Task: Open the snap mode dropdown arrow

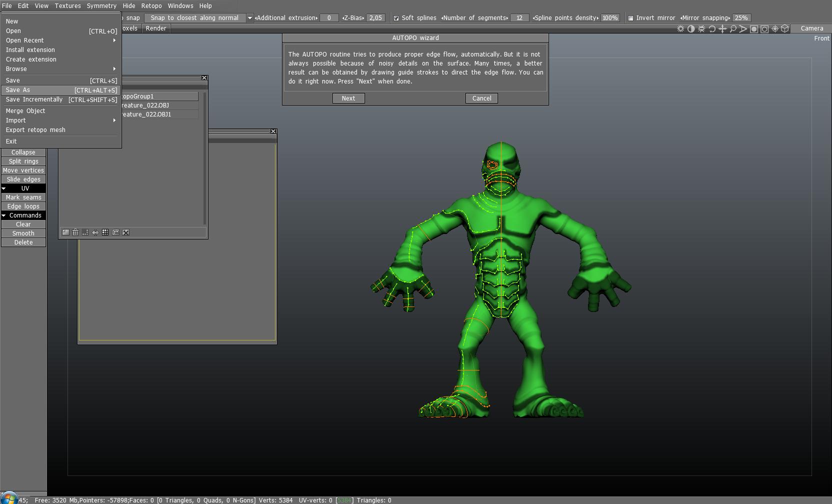Action: 250,18
